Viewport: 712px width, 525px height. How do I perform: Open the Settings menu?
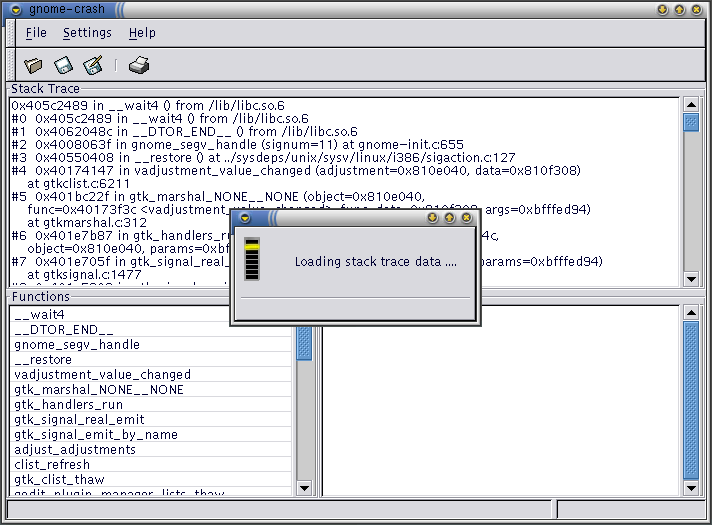(x=87, y=33)
